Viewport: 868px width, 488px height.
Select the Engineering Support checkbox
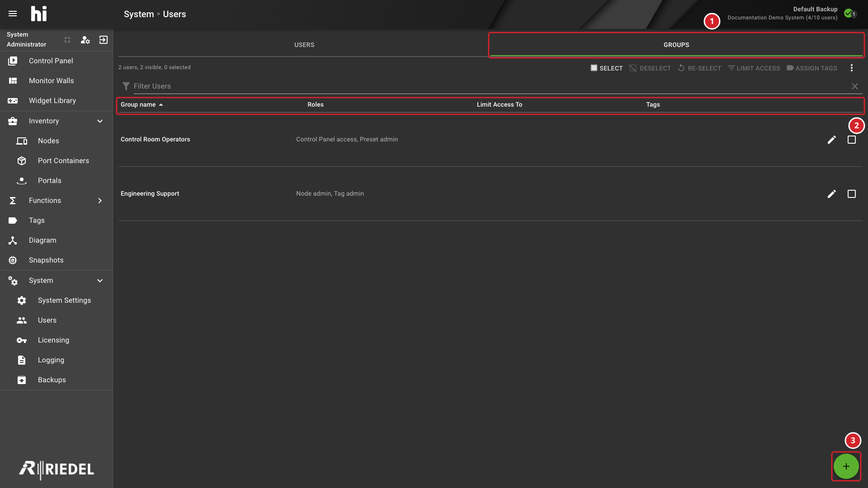click(851, 194)
